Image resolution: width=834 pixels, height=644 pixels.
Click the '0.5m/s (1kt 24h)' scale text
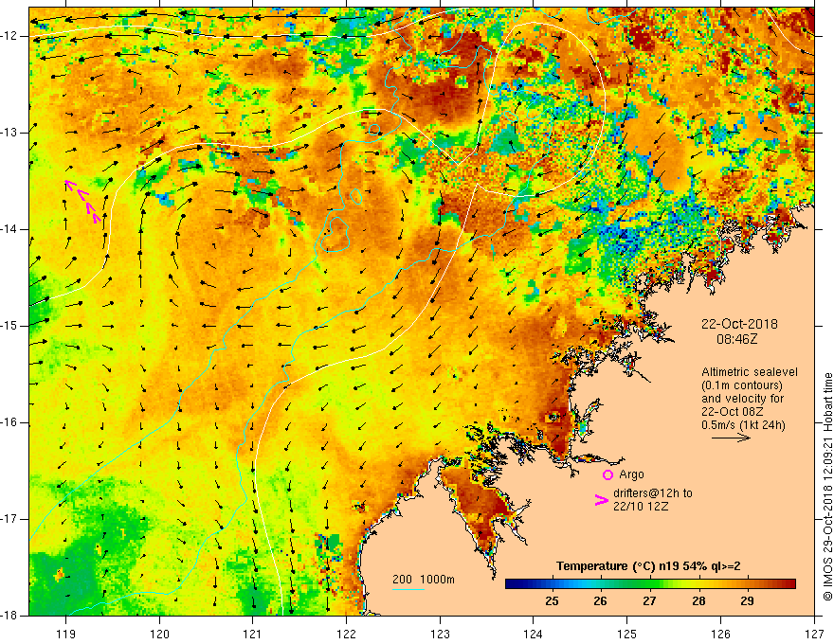point(743,425)
